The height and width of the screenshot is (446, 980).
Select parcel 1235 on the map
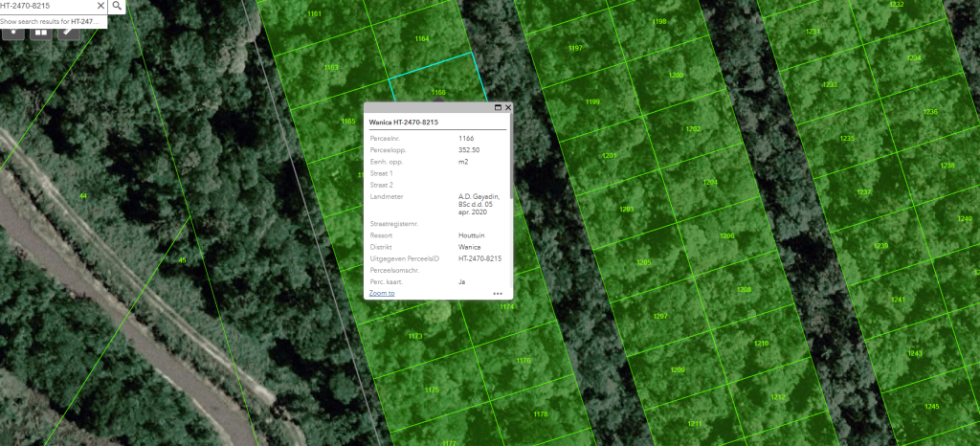tap(846, 139)
